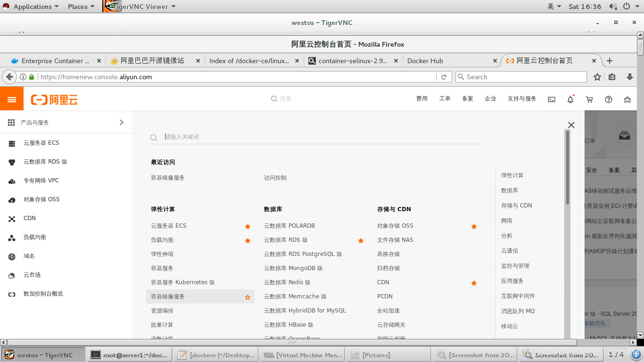Screen dimensions: 644x362
Task: Click the 专有网络 VPC sidebar icon
Action: (x=12, y=181)
